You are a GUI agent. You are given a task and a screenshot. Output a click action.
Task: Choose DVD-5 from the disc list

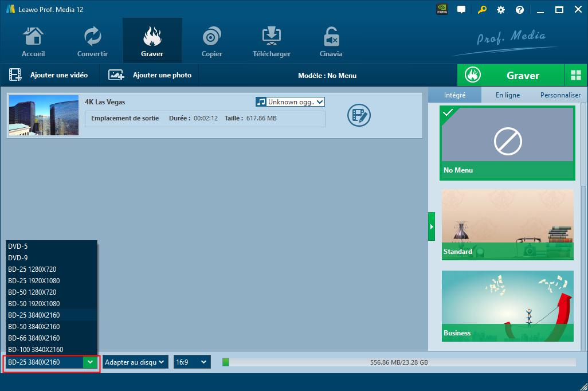52,247
